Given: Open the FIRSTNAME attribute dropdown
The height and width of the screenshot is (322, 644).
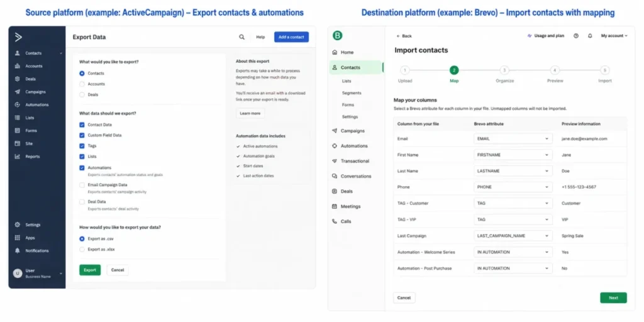Looking at the screenshot, I should tap(513, 155).
